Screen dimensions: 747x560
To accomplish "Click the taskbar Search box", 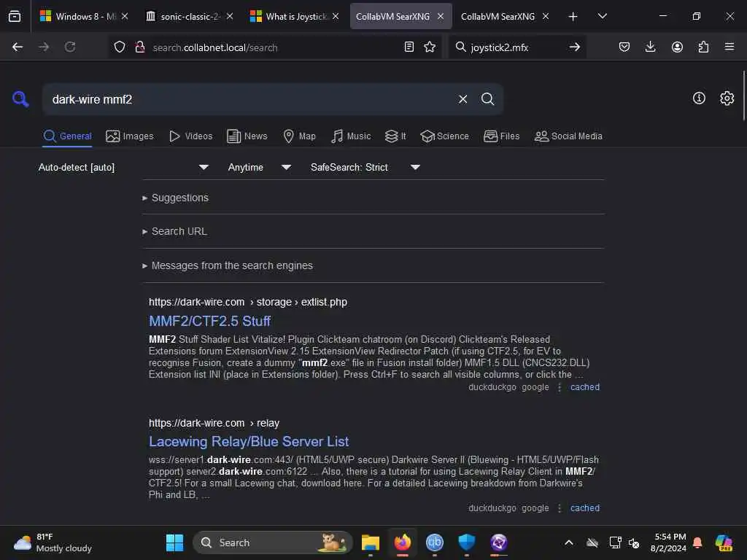I will click(273, 542).
